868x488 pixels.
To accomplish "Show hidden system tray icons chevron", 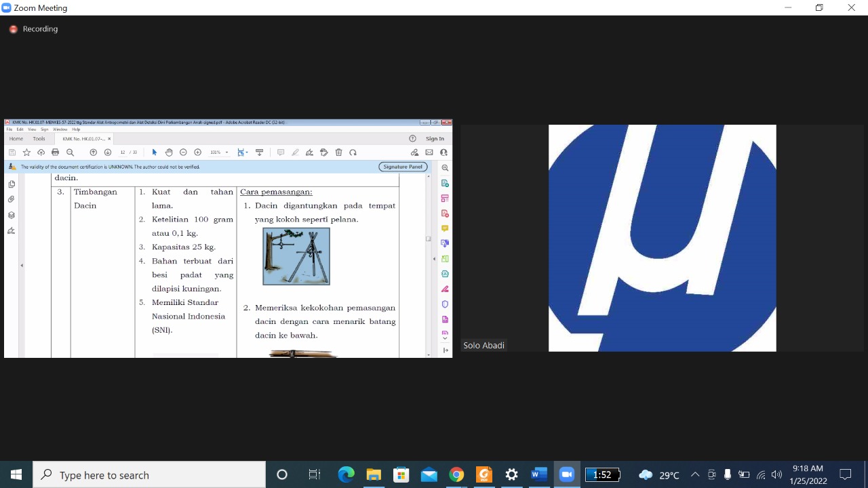I will tap(695, 474).
